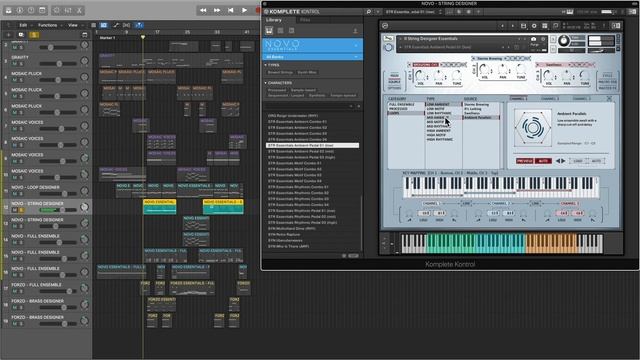Click Marker 1 in the marker lane
Screen dimensions: 640x360
[x=107, y=38]
